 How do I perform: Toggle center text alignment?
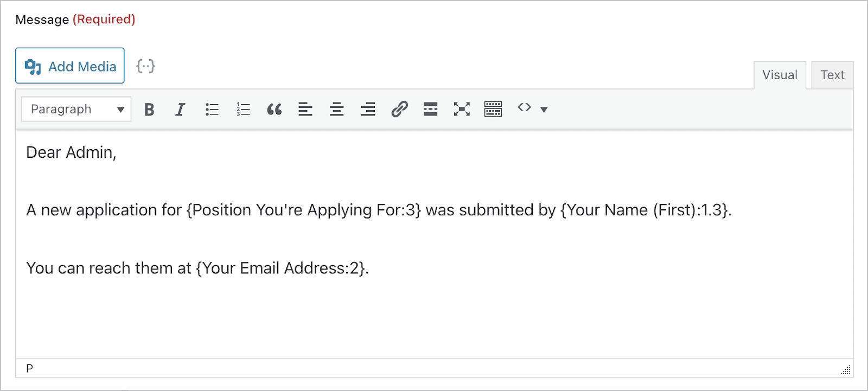(336, 109)
